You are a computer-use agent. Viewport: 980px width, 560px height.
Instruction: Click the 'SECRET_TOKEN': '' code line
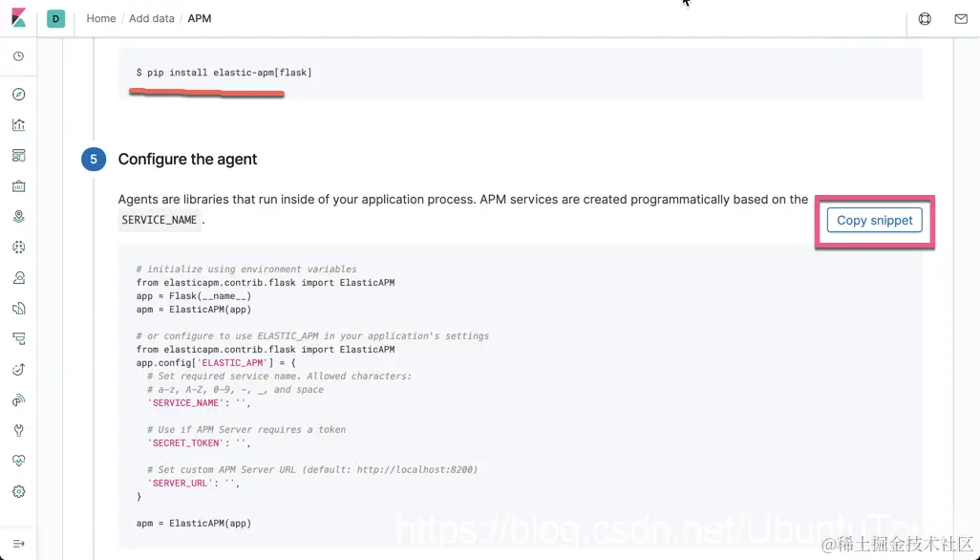pyautogui.click(x=199, y=443)
